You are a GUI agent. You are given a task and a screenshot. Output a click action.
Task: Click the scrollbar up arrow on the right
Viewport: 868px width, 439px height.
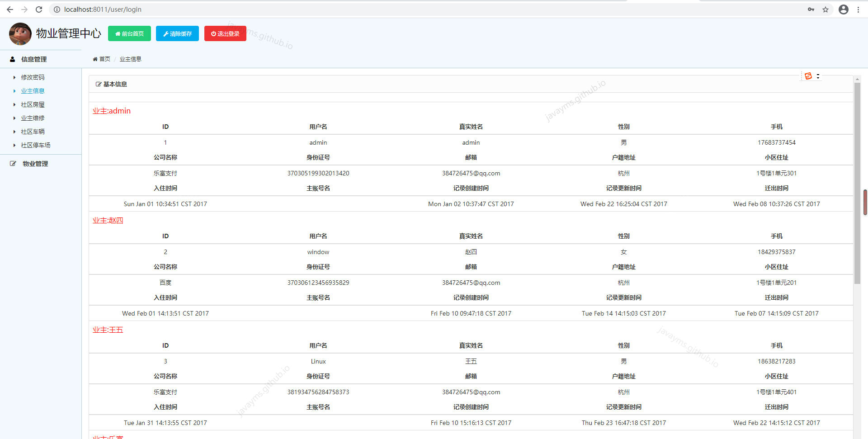[857, 78]
